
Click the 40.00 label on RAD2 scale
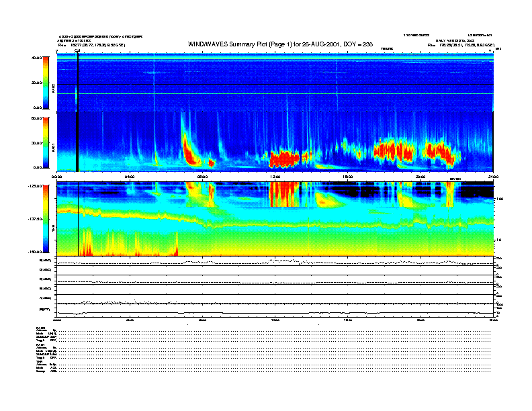(36, 58)
